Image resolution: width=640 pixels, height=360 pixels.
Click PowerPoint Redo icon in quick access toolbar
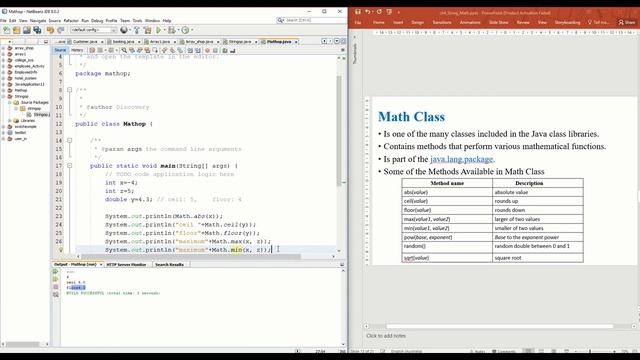click(x=379, y=12)
